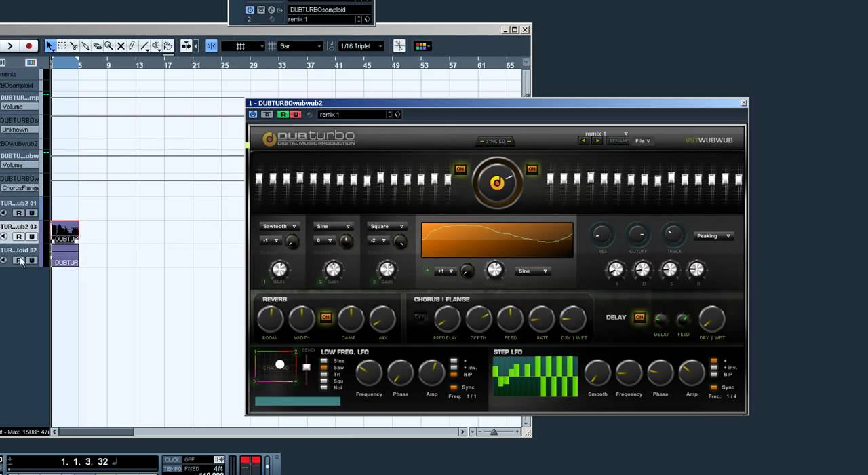
Task: Go to next preset arrow
Action: point(597,141)
